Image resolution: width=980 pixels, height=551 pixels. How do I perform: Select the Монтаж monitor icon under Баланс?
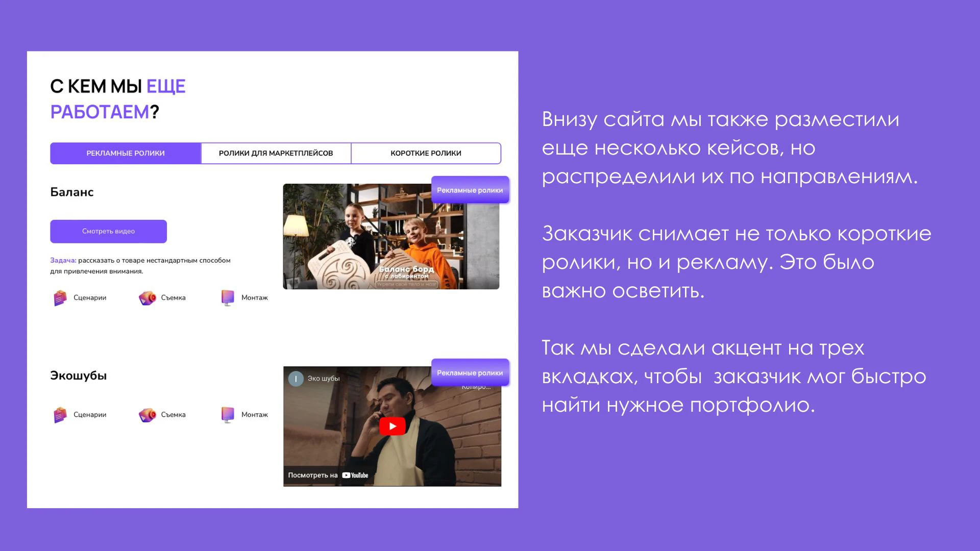227,297
